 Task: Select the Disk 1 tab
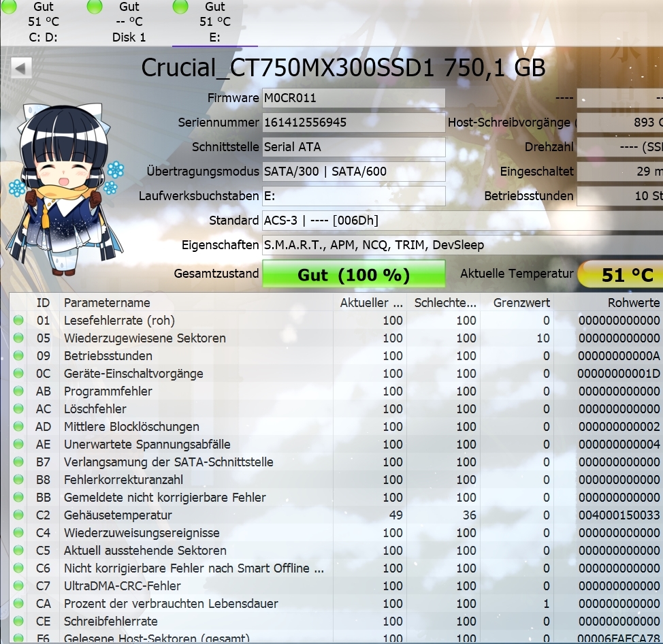129,22
